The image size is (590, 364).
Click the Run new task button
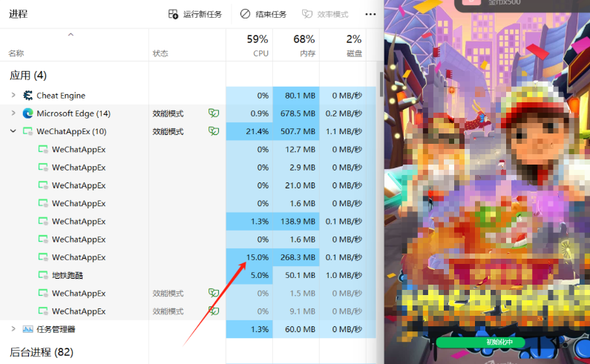195,14
